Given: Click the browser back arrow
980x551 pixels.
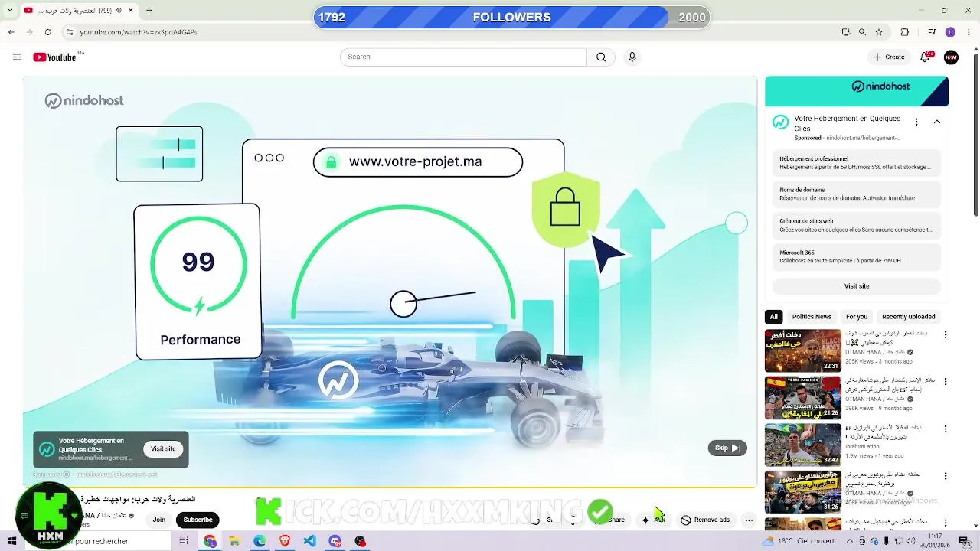Looking at the screenshot, I should [11, 32].
